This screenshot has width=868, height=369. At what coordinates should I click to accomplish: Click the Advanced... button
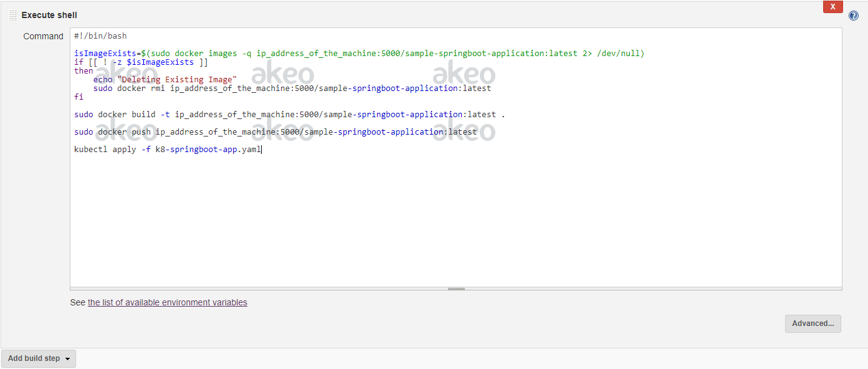pos(813,323)
